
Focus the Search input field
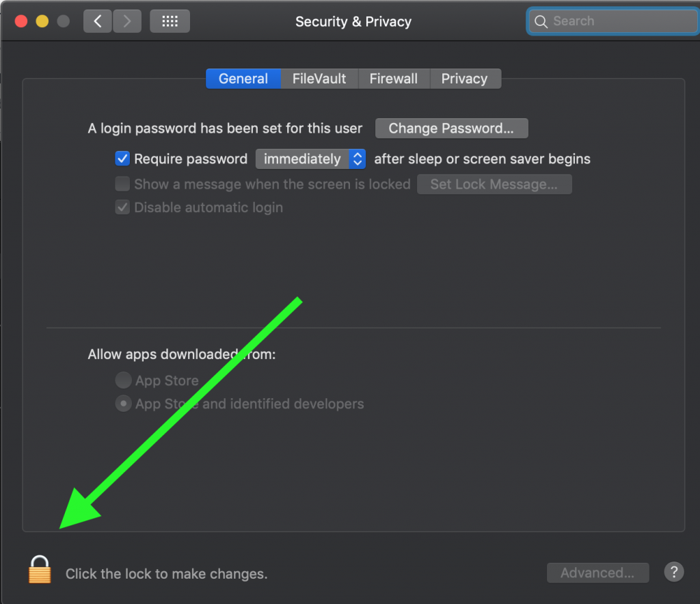[612, 21]
